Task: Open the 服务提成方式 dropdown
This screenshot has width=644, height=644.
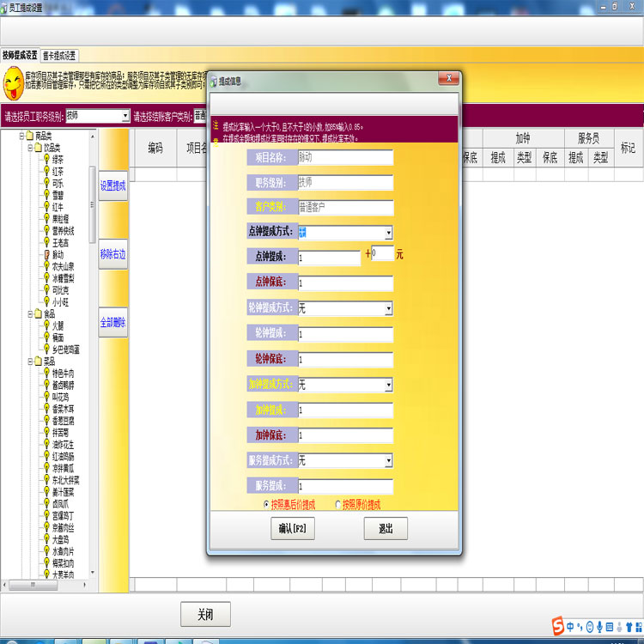Action: [x=388, y=460]
